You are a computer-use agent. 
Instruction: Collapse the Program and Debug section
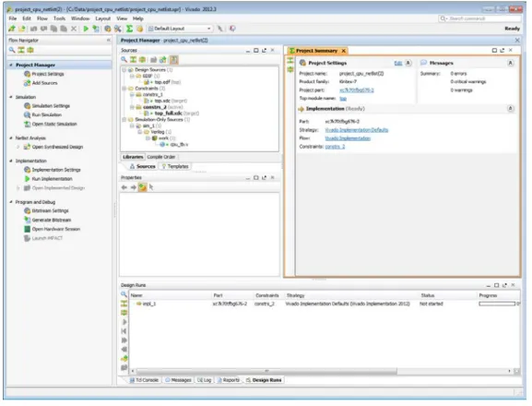click(x=11, y=202)
